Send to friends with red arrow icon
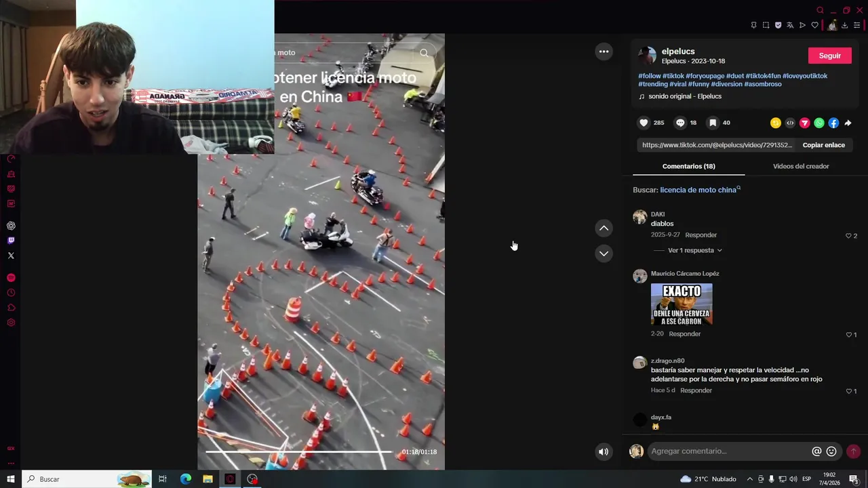This screenshot has width=868, height=488. [805, 123]
